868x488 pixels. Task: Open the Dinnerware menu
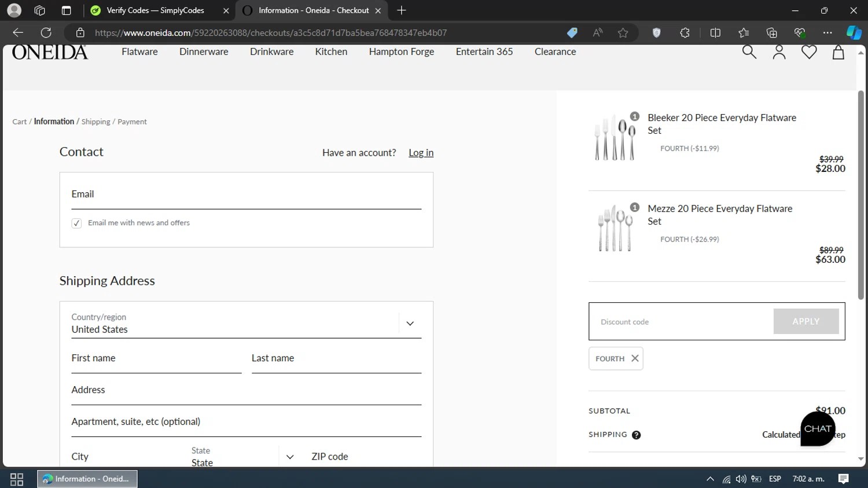point(204,52)
